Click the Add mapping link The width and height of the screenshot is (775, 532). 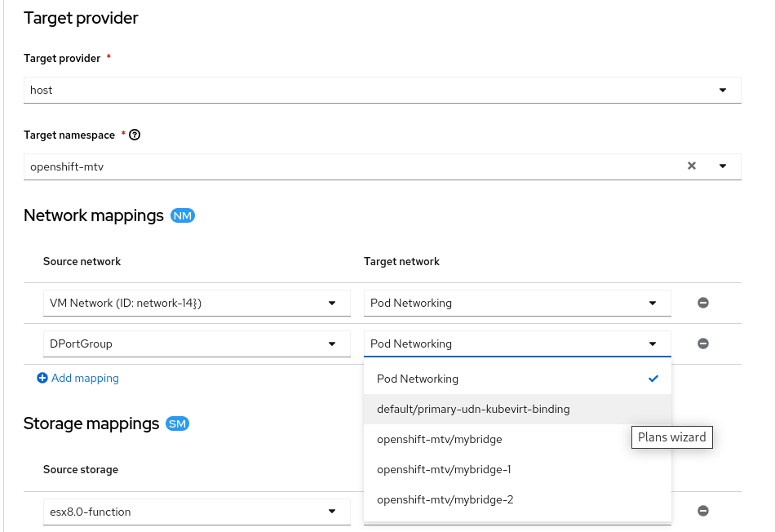click(85, 379)
